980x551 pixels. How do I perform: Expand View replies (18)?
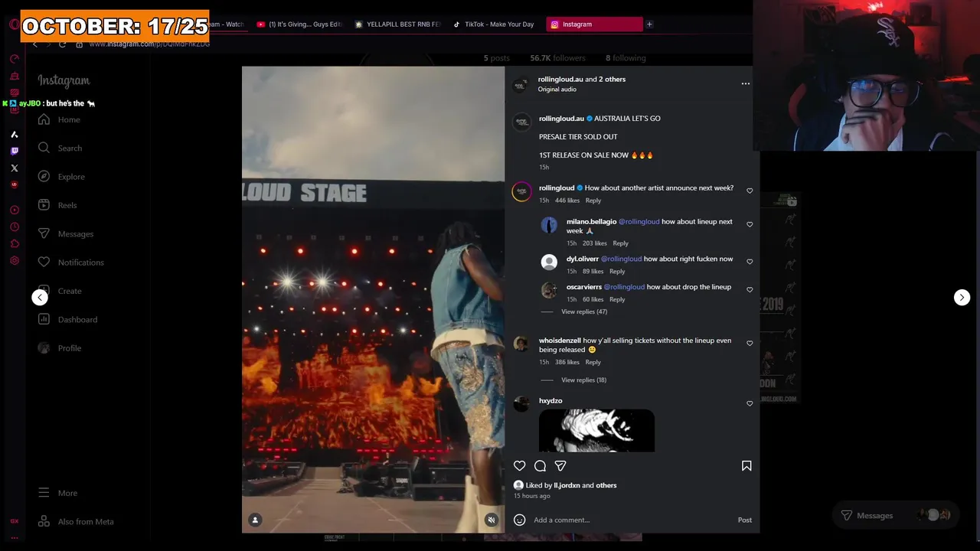(583, 380)
